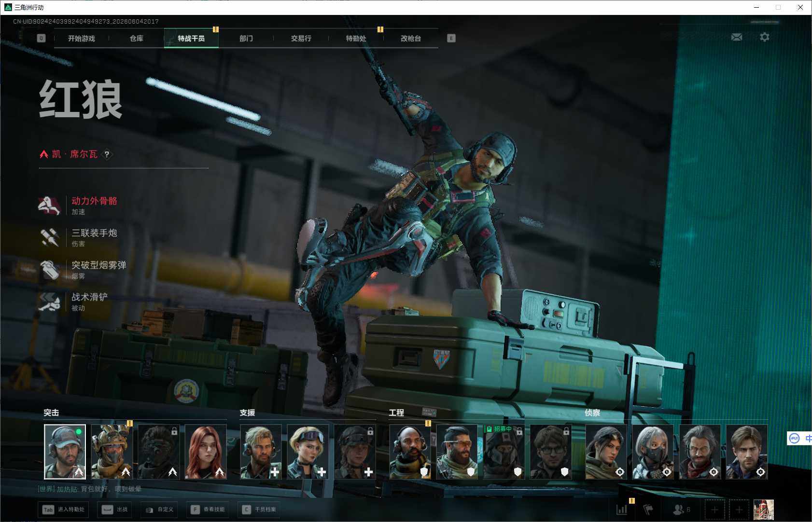Select the bearded red-scarf 侦察 operator portrait

tap(700, 452)
